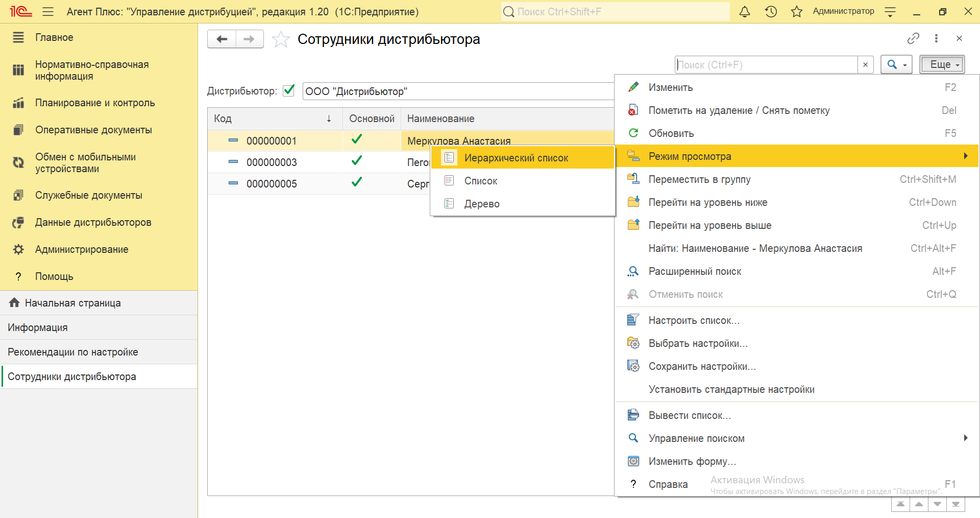The width and height of the screenshot is (980, 518).
Task: Move one row down arrow button
Action: [x=937, y=504]
